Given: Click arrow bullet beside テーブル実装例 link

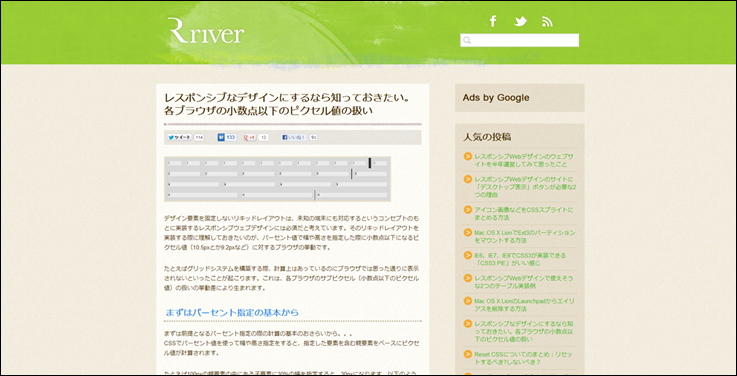Looking at the screenshot, I should click(468, 278).
